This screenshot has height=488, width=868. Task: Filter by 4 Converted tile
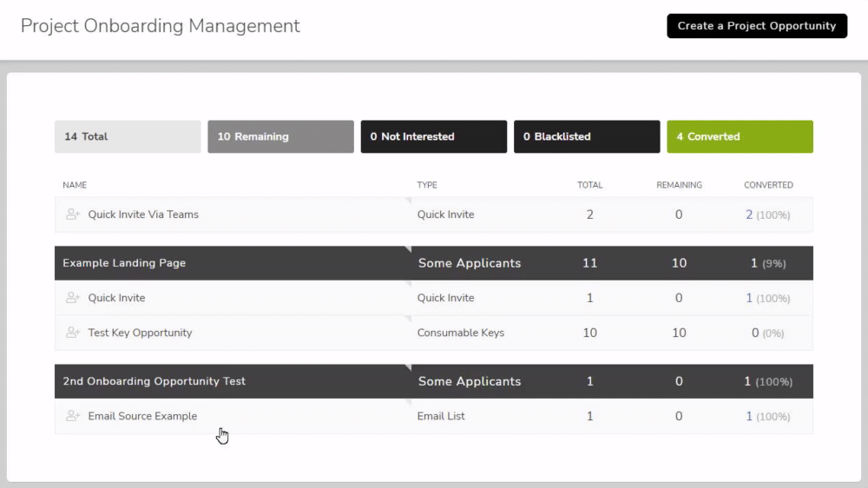(740, 137)
